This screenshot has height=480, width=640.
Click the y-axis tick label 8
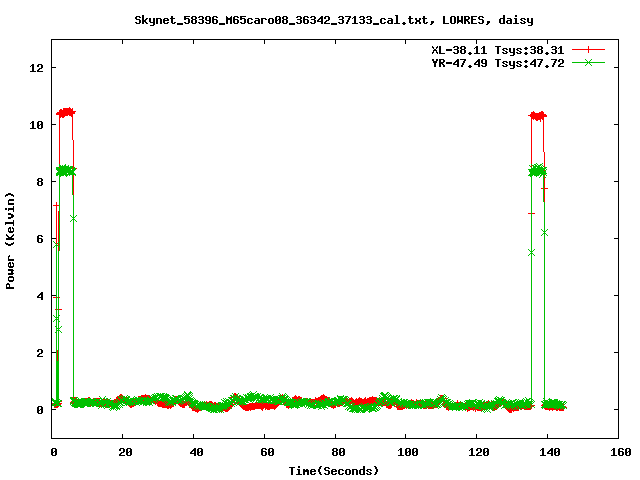pyautogui.click(x=40, y=182)
